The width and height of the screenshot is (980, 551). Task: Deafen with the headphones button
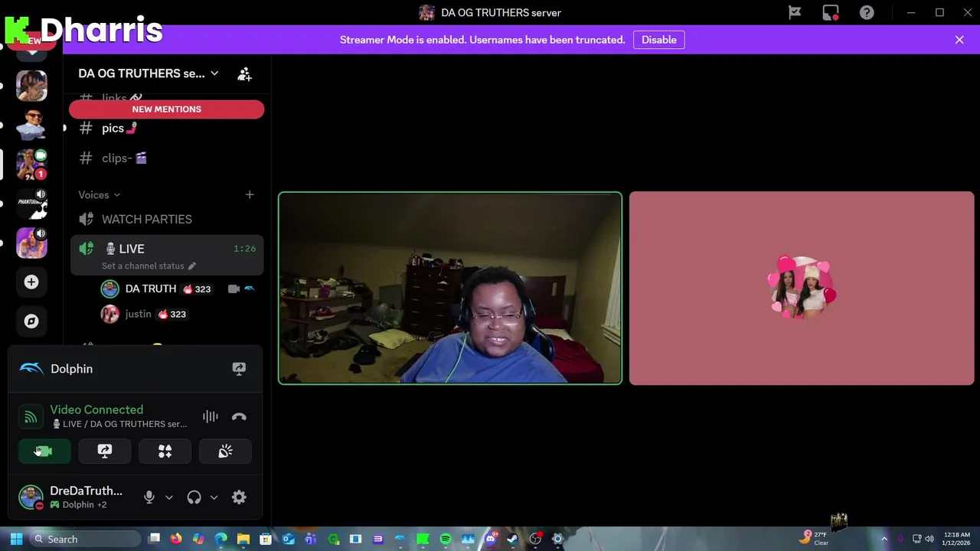[x=194, y=497]
